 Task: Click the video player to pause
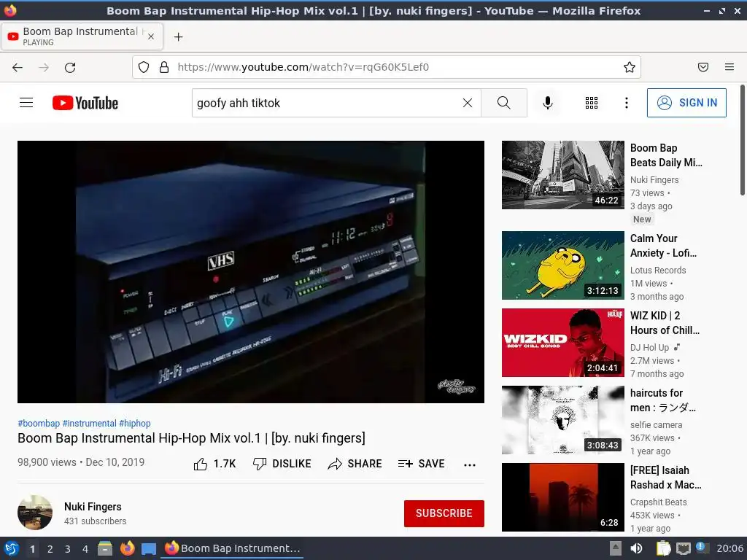point(251,272)
